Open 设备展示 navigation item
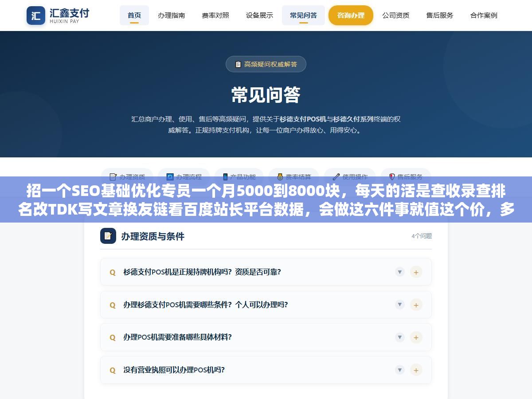The height and width of the screenshot is (399, 532). click(x=259, y=15)
